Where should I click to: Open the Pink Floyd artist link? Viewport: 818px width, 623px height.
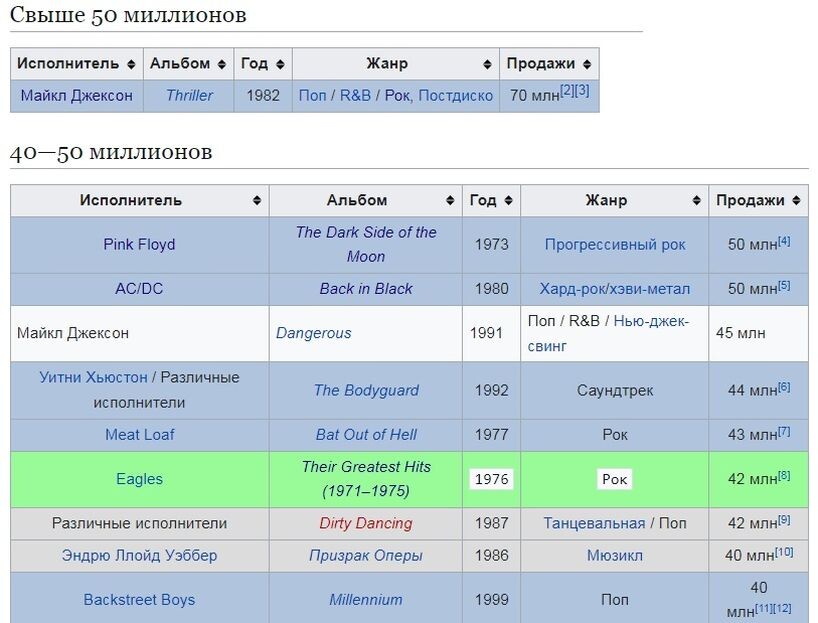tap(139, 244)
